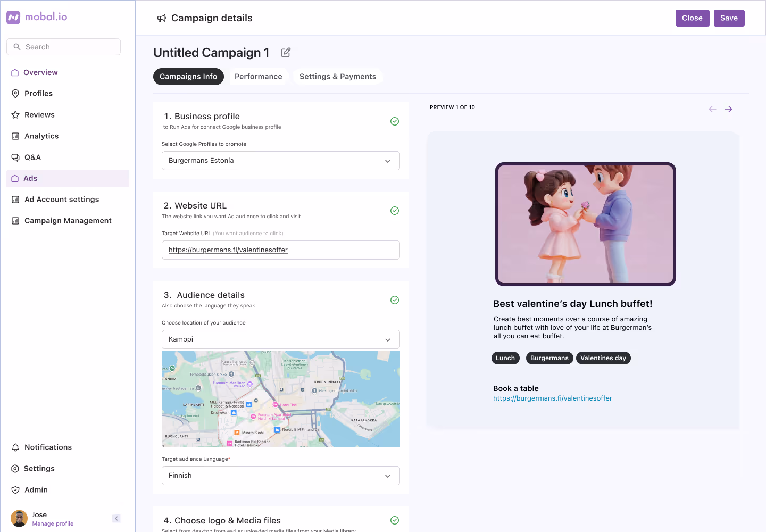Focus the sidebar Search field

pos(64,47)
